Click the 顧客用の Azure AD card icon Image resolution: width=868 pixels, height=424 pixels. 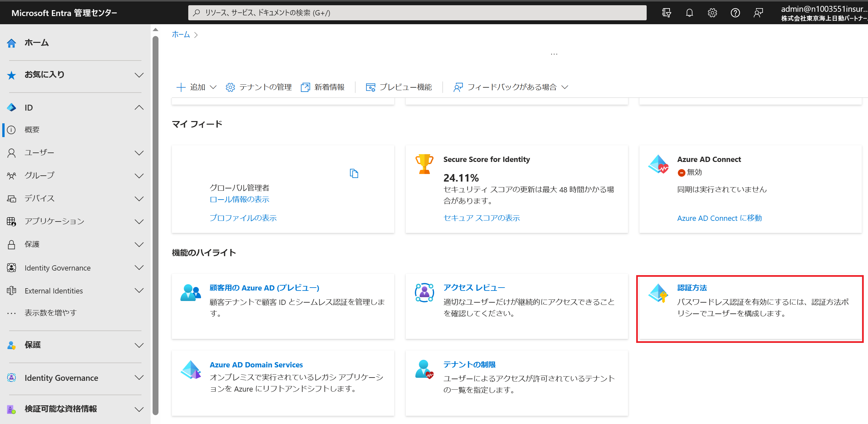click(191, 292)
